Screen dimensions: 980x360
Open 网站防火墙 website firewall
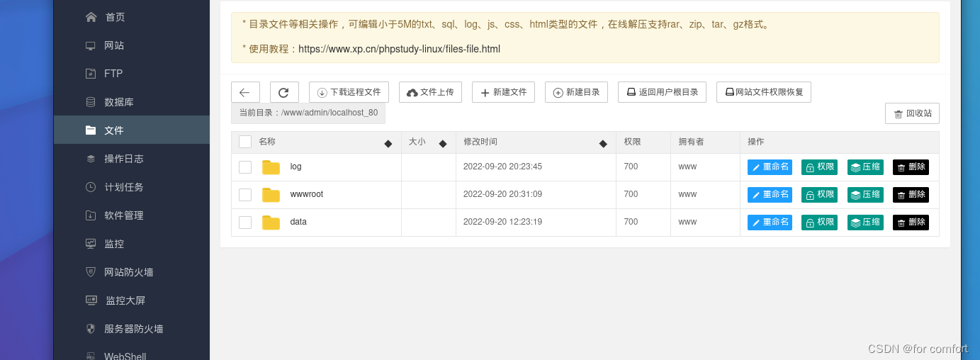pos(131,272)
